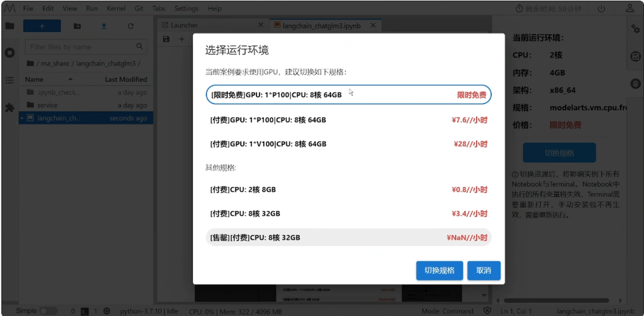This screenshot has height=316, width=644.
Task: Select the free P100 GPU specification
Action: click(x=349, y=94)
